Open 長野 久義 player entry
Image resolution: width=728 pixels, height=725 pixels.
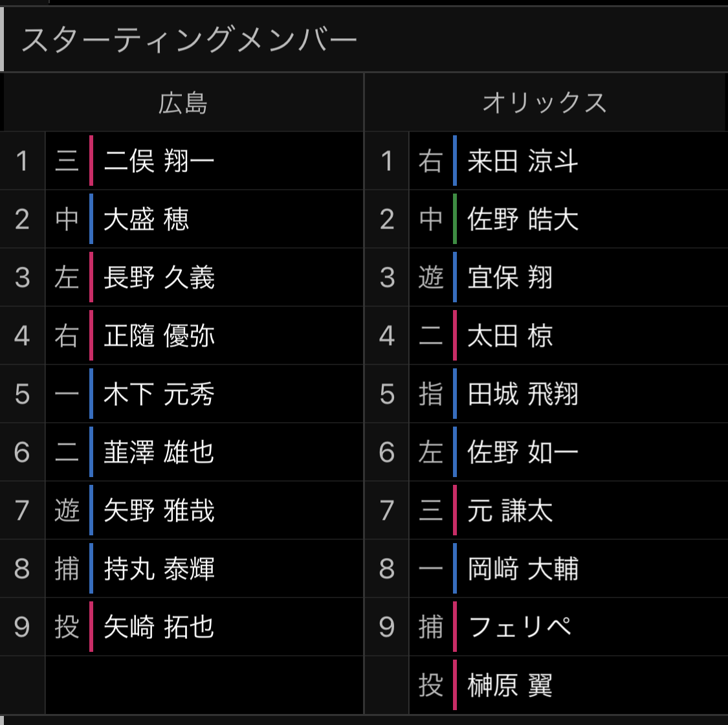tap(159, 278)
